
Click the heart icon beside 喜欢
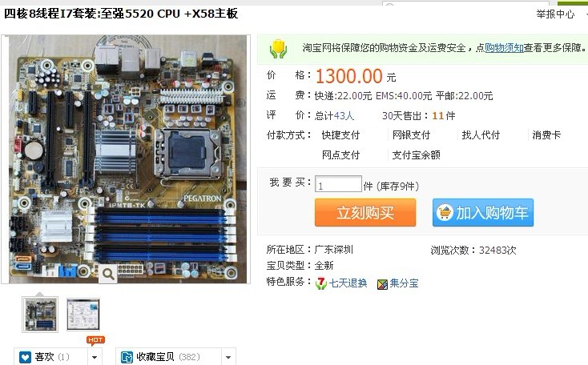point(25,357)
